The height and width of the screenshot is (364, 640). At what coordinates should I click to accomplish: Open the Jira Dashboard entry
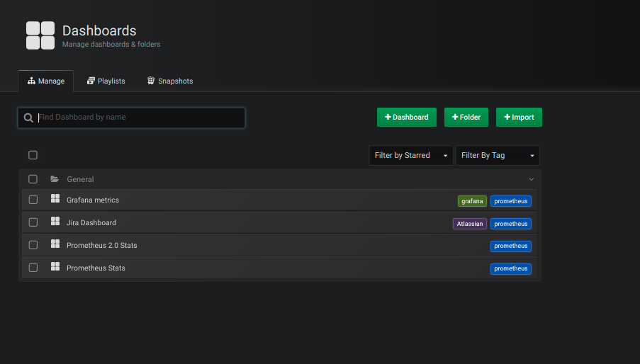point(91,222)
